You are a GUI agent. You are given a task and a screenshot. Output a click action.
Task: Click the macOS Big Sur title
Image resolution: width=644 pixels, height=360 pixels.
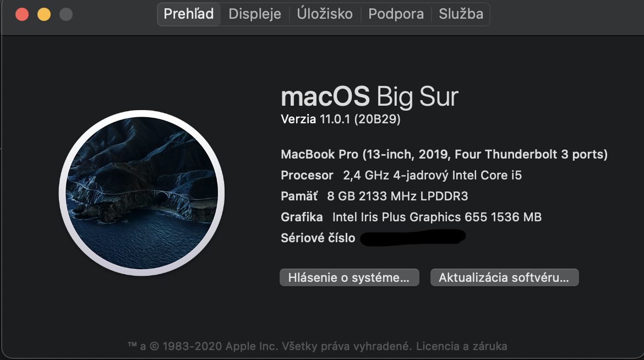coord(369,97)
